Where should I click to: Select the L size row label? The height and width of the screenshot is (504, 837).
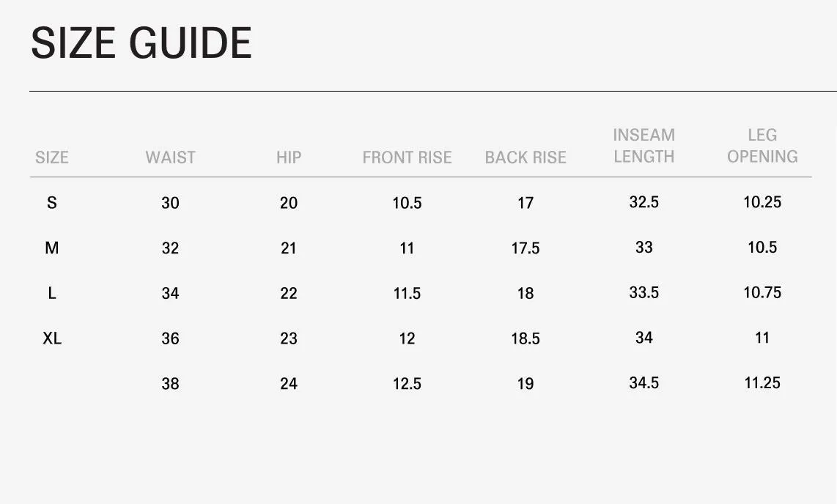coord(52,293)
